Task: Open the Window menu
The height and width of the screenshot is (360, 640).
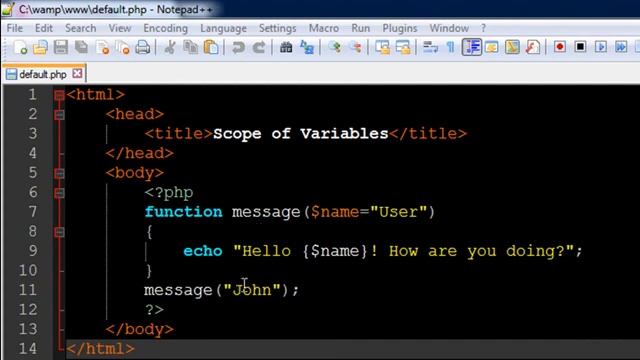Action: (449, 28)
